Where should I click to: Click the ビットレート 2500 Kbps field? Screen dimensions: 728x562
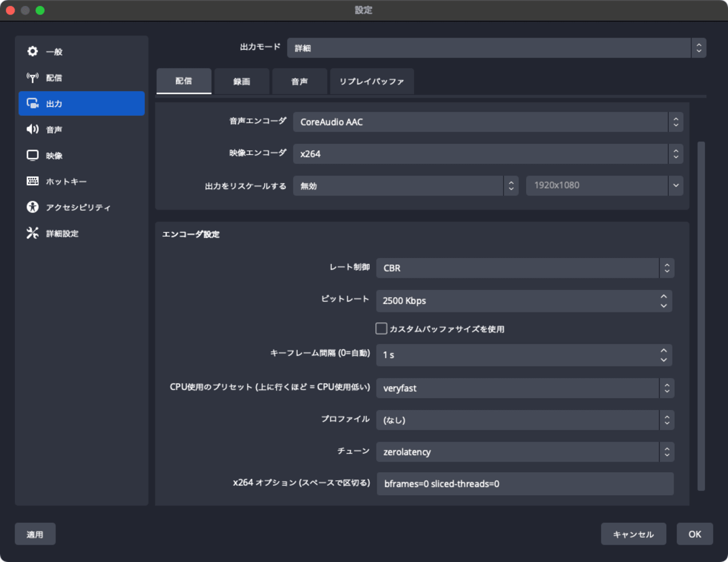coord(524,301)
